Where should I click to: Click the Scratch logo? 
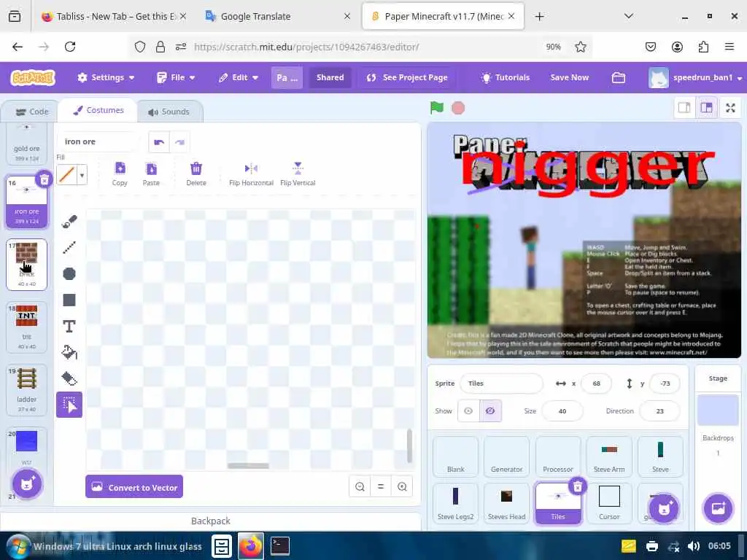click(33, 77)
